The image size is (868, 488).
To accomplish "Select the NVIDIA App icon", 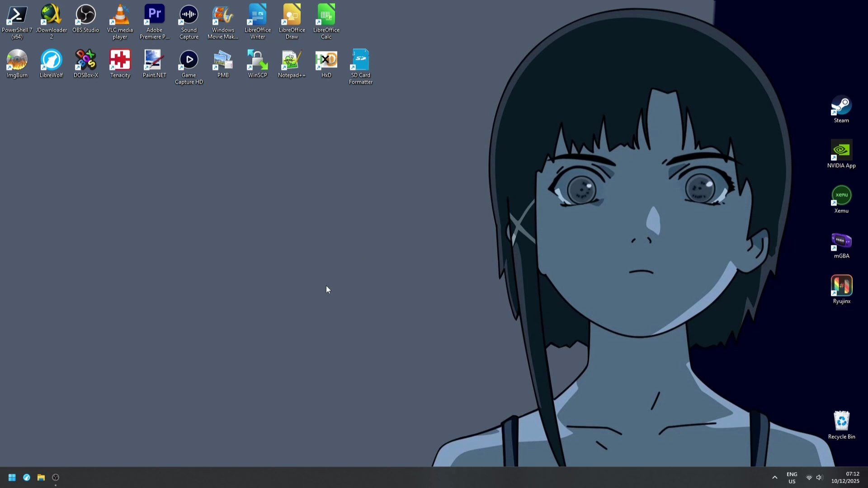I will click(841, 154).
